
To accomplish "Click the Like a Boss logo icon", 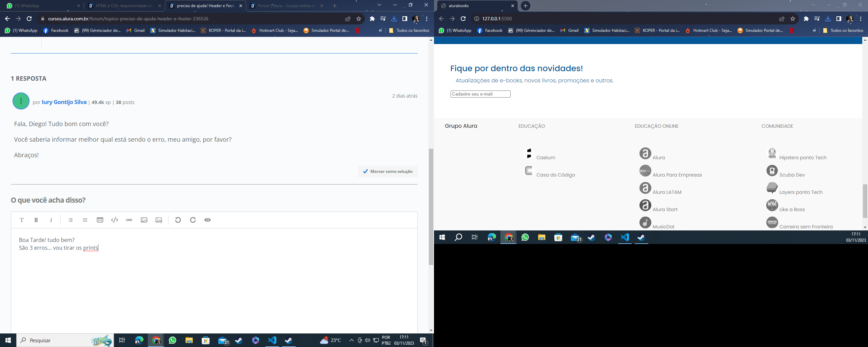I will pyautogui.click(x=772, y=205).
